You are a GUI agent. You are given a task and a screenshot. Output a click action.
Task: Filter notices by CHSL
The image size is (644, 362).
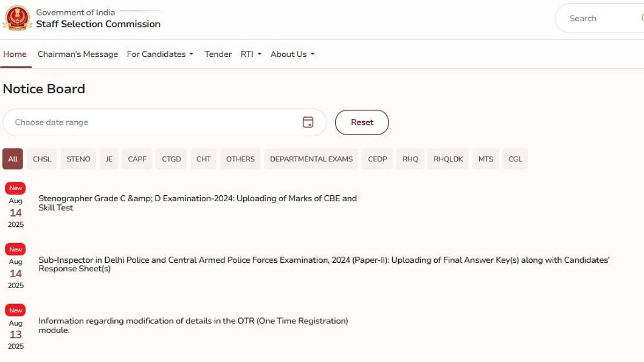(x=42, y=159)
